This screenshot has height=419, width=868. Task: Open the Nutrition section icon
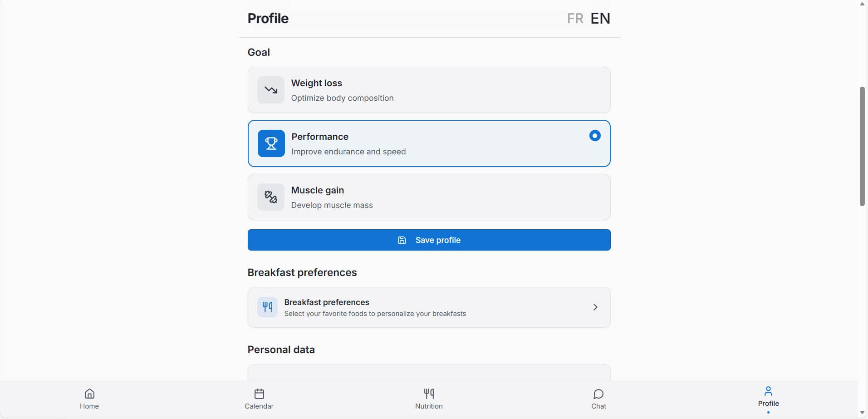429,394
